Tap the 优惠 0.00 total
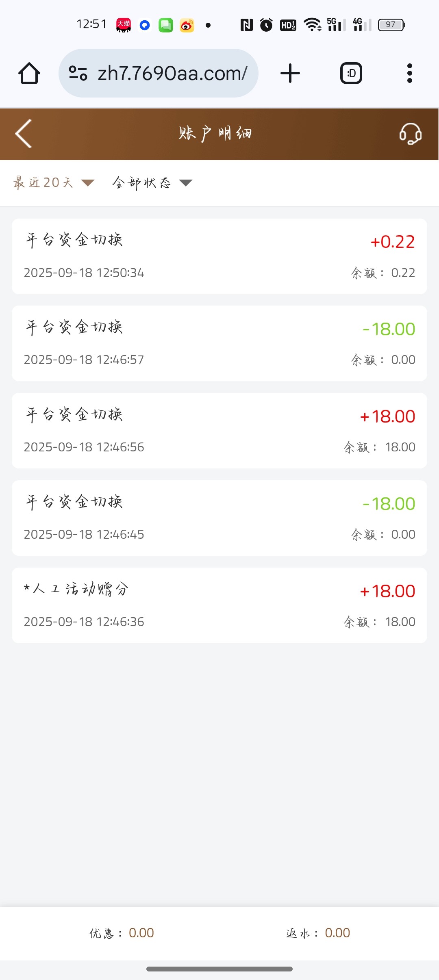Screen dimensions: 439x980 pos(122,933)
